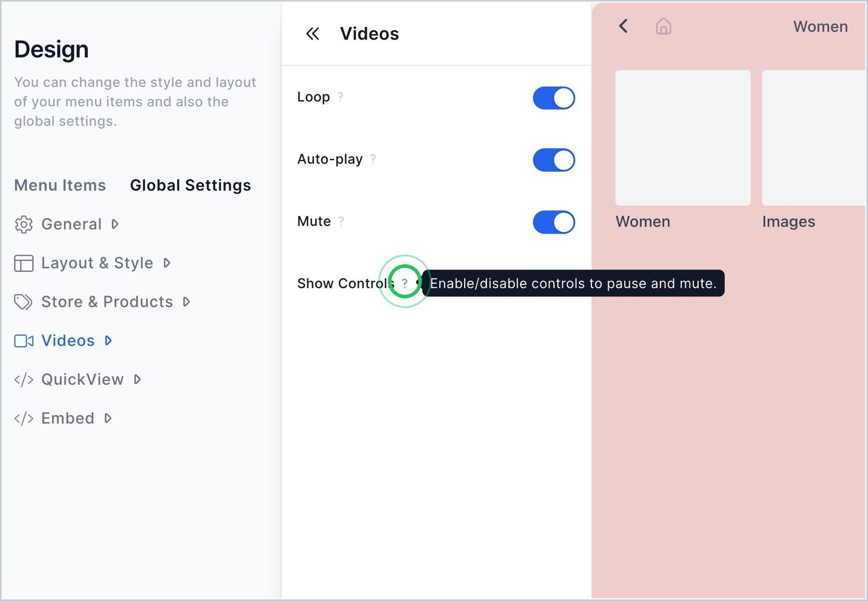Open the Layout & Style item
This screenshot has height=601, width=868.
click(x=92, y=263)
